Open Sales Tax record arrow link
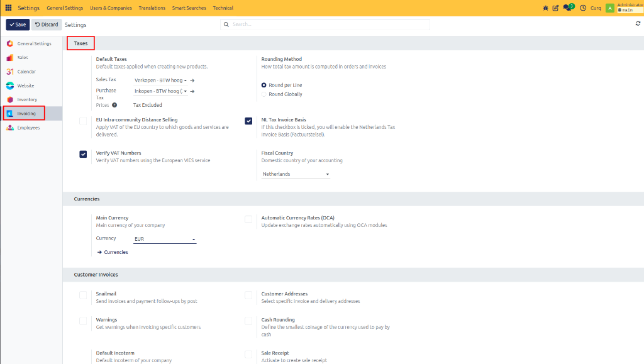 tap(192, 80)
